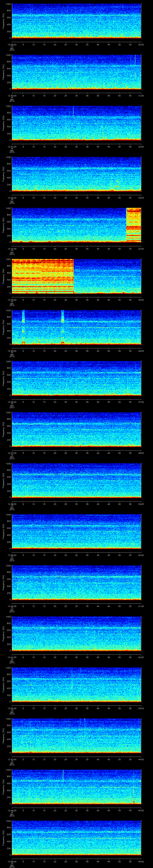Select the "12:39:00" axis time label

pyautogui.click(x=12, y=555)
